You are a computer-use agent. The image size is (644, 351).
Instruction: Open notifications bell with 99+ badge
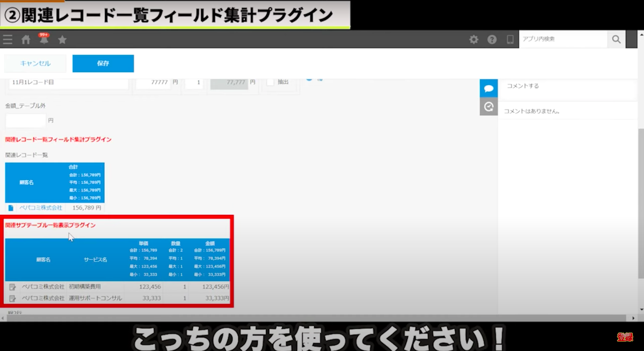click(44, 39)
